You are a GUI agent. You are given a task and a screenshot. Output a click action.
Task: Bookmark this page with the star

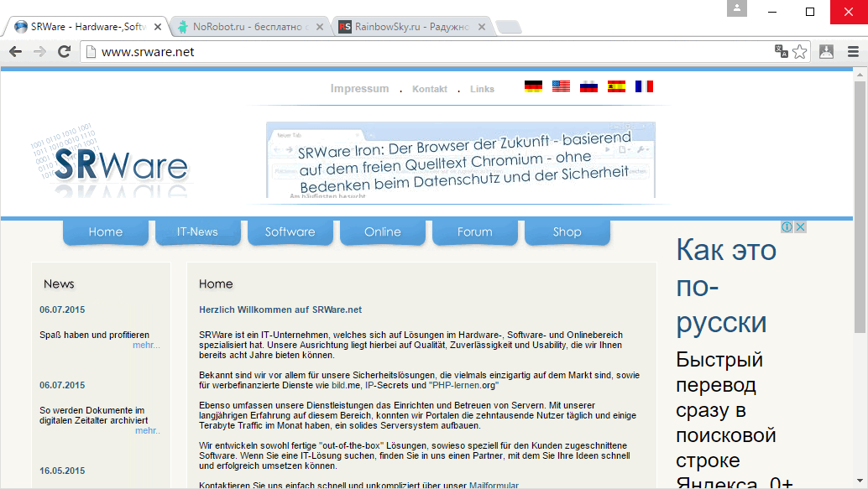[799, 51]
